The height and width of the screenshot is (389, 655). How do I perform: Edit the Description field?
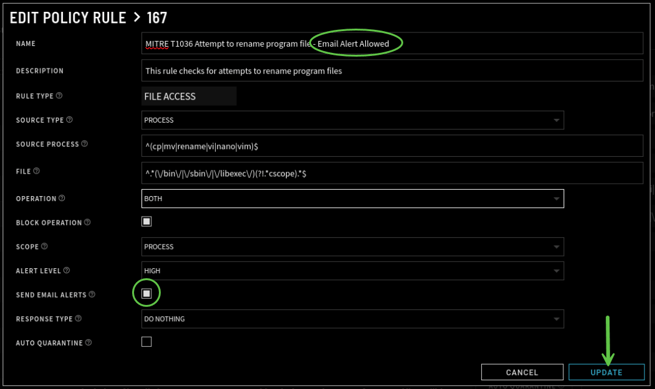coord(392,71)
